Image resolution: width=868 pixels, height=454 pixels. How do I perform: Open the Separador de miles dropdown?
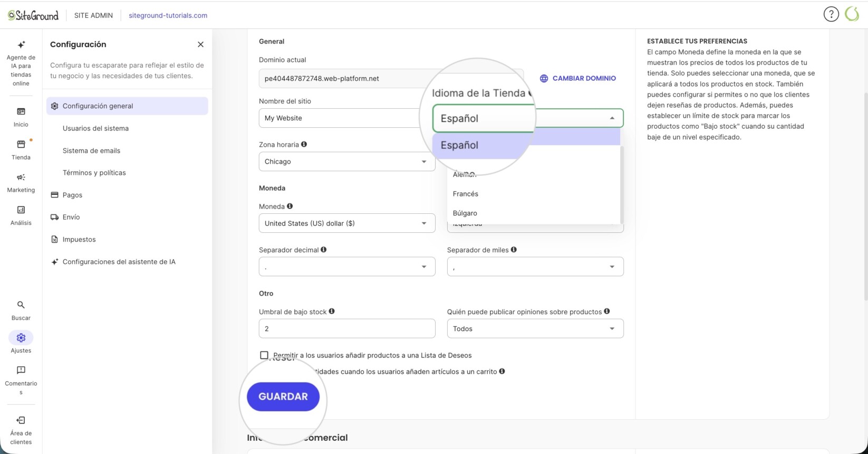[535, 267]
